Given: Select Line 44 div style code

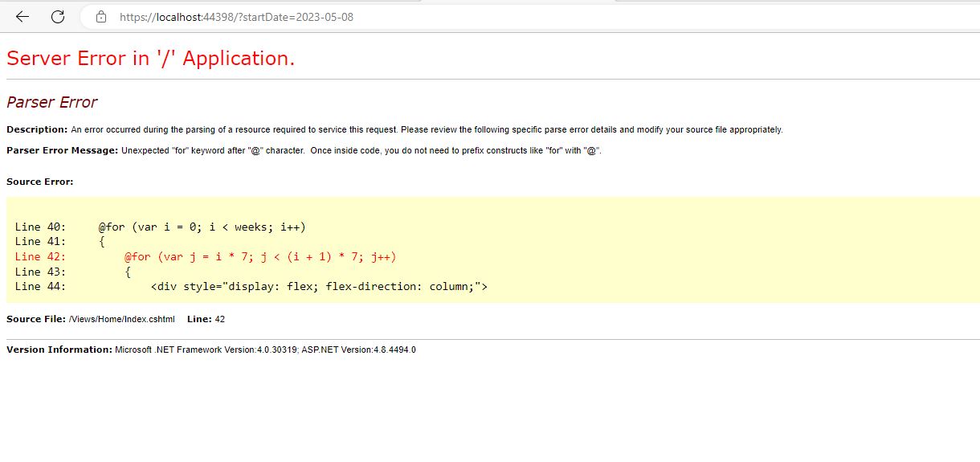Looking at the screenshot, I should click(x=251, y=287).
